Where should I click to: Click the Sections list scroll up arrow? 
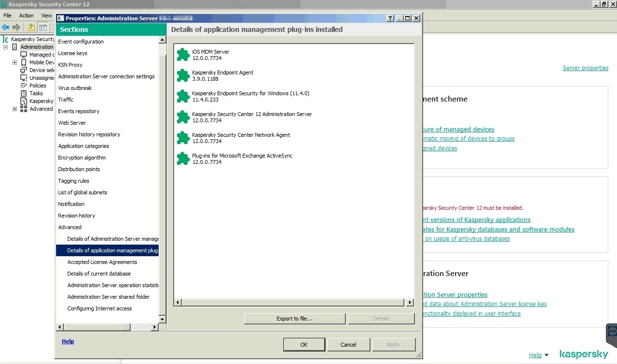(x=162, y=40)
